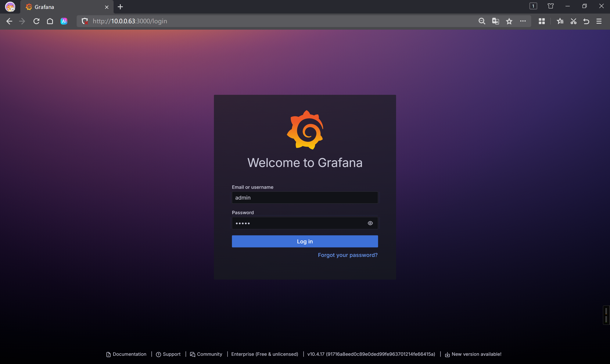Click New version available link
The image size is (610, 364).
click(473, 354)
